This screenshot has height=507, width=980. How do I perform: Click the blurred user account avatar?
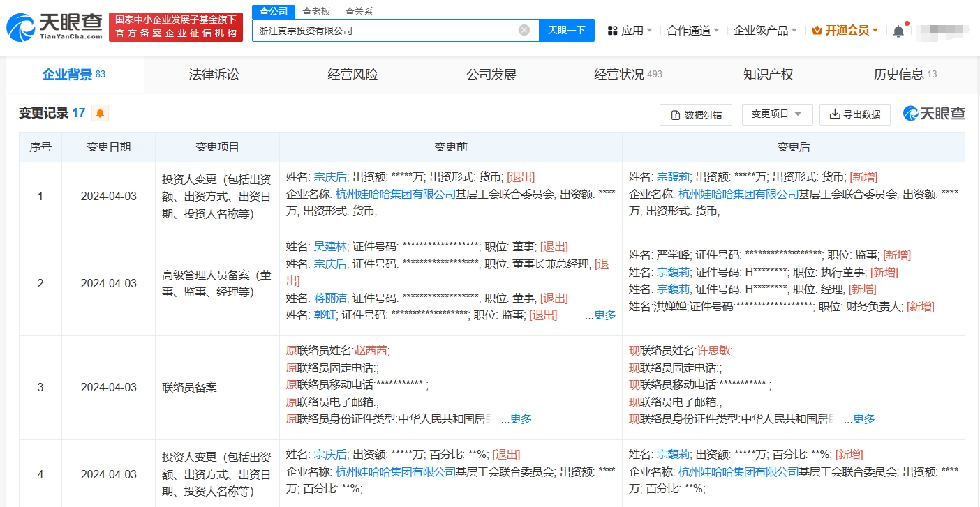(944, 31)
